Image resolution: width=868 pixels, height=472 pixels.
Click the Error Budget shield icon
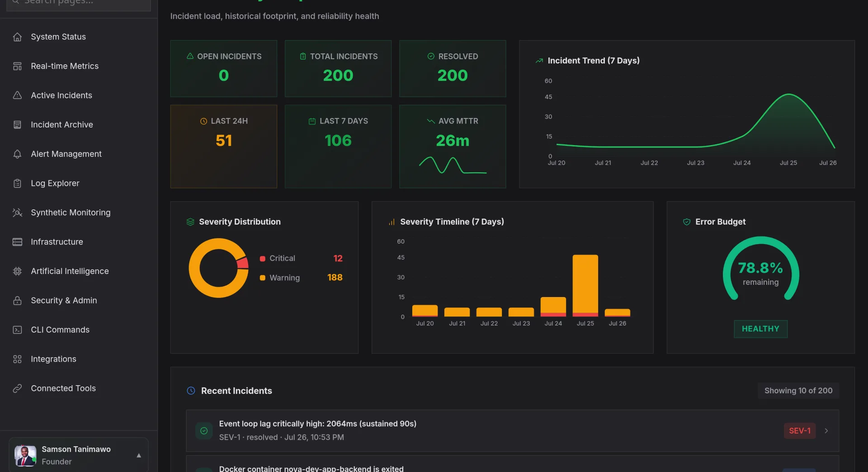click(686, 222)
